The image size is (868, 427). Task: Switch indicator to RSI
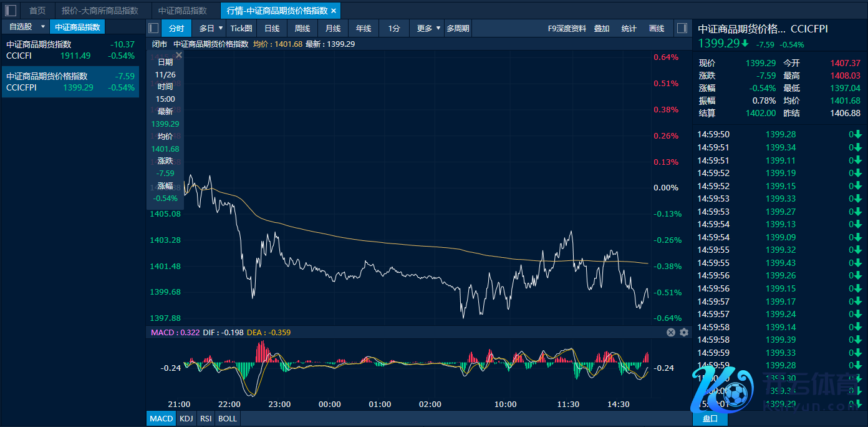[x=206, y=418]
